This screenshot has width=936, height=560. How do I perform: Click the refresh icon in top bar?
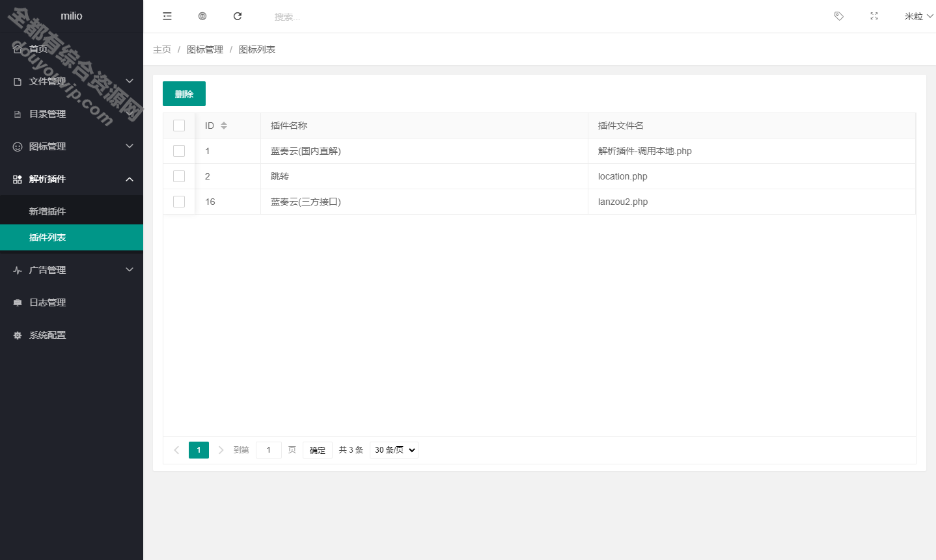[x=238, y=16]
